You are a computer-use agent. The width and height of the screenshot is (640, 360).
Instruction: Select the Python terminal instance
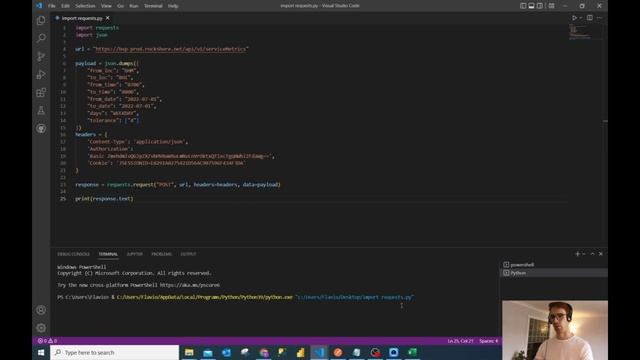click(x=554, y=273)
